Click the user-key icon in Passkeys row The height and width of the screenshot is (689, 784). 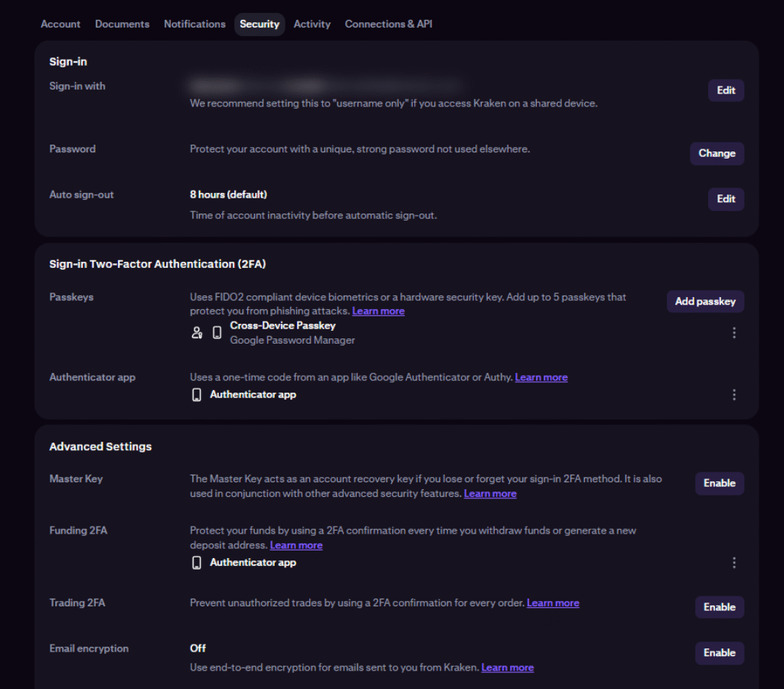tap(197, 332)
